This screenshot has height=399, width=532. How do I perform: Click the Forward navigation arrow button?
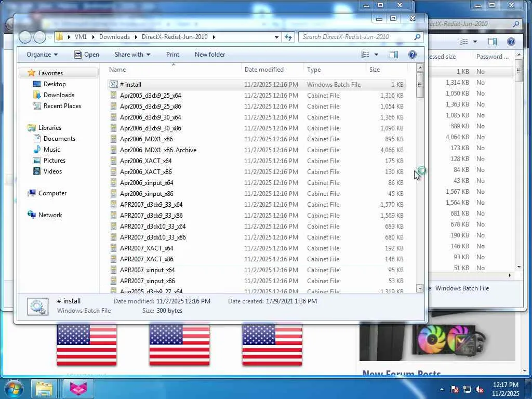pos(39,37)
